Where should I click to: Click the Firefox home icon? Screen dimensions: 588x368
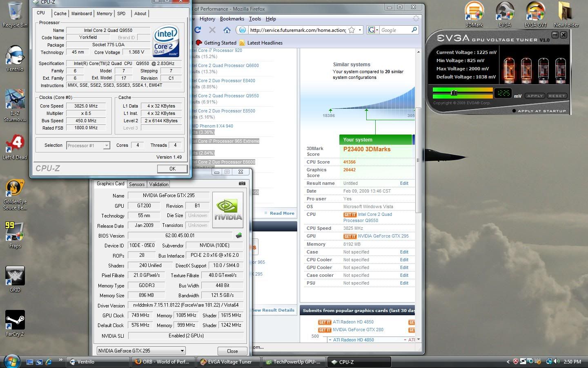click(x=227, y=30)
